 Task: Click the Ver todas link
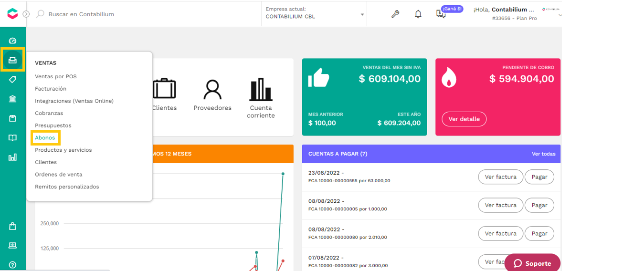pyautogui.click(x=544, y=154)
